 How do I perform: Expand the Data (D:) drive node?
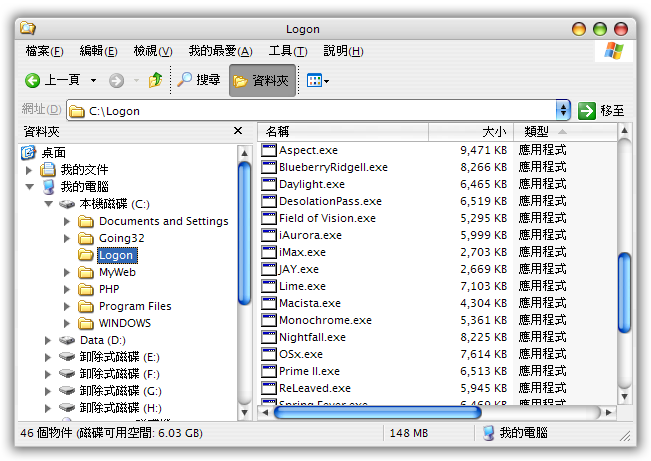tap(48, 341)
